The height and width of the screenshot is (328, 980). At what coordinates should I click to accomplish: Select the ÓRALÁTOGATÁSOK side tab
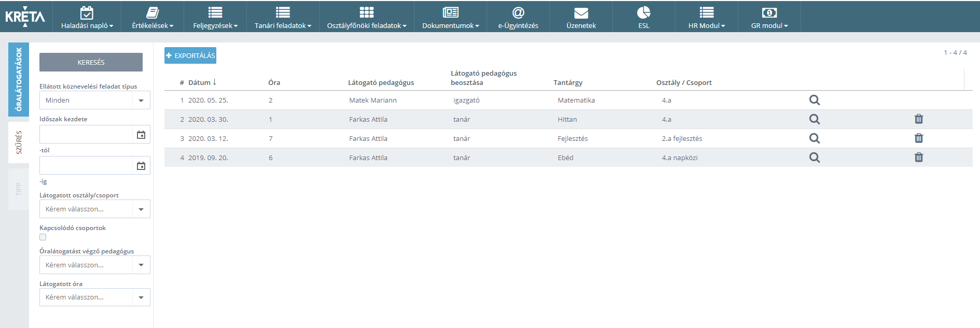click(19, 79)
